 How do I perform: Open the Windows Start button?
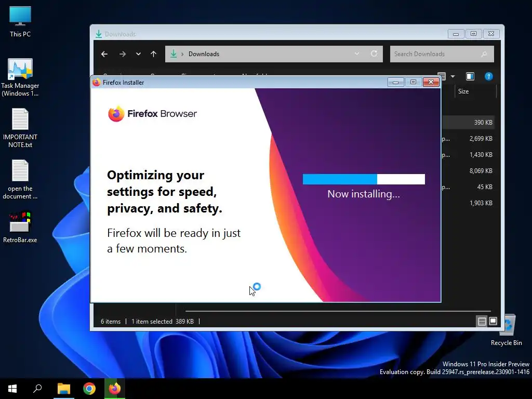(12, 389)
